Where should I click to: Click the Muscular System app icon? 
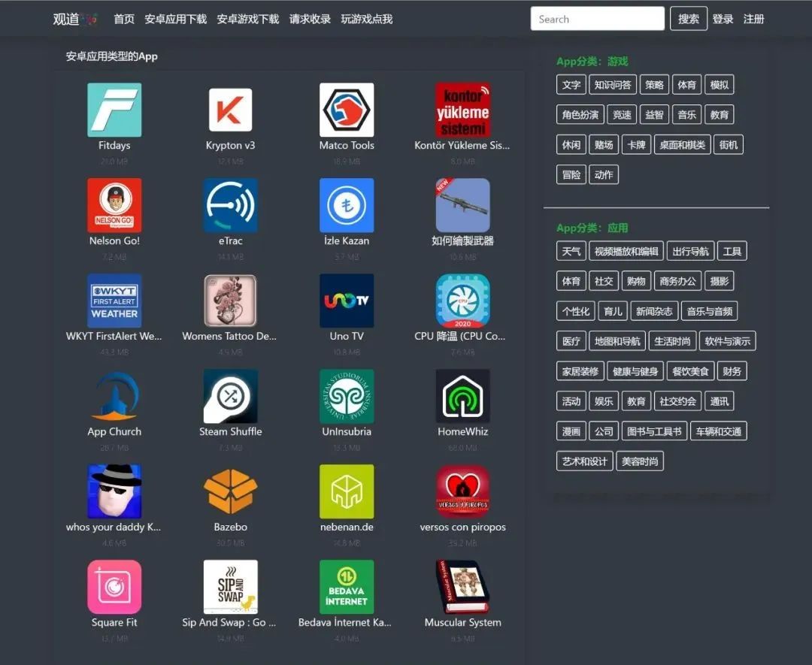462,587
